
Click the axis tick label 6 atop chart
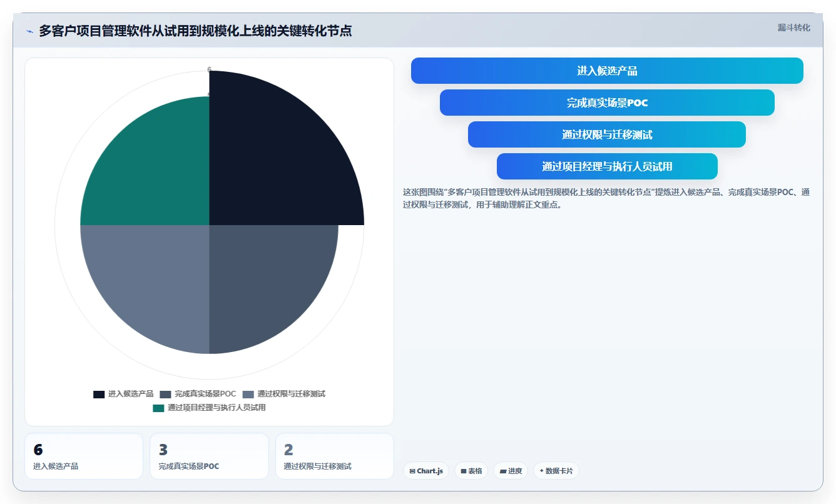[x=209, y=70]
